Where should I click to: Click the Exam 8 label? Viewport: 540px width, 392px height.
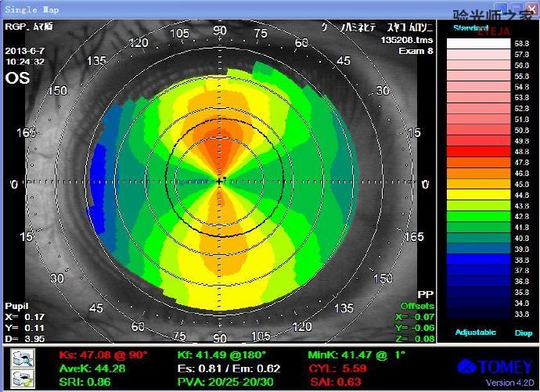point(416,51)
